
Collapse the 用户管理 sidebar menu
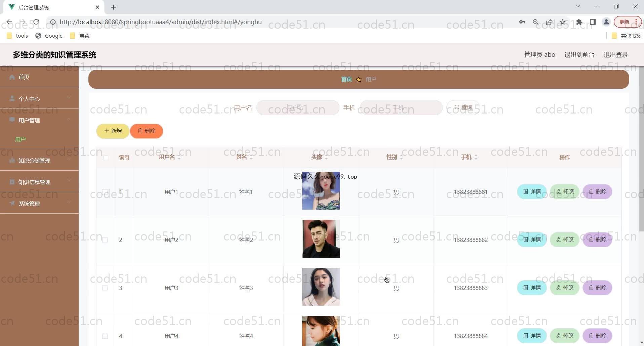tap(39, 120)
